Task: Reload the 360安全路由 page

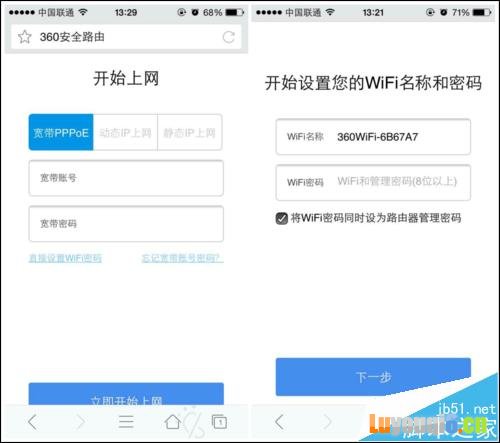Action: pos(229,37)
